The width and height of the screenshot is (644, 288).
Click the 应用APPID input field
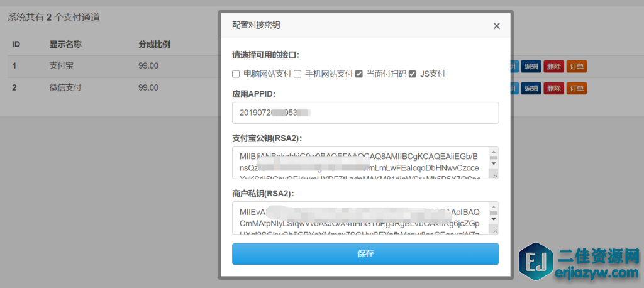point(365,113)
